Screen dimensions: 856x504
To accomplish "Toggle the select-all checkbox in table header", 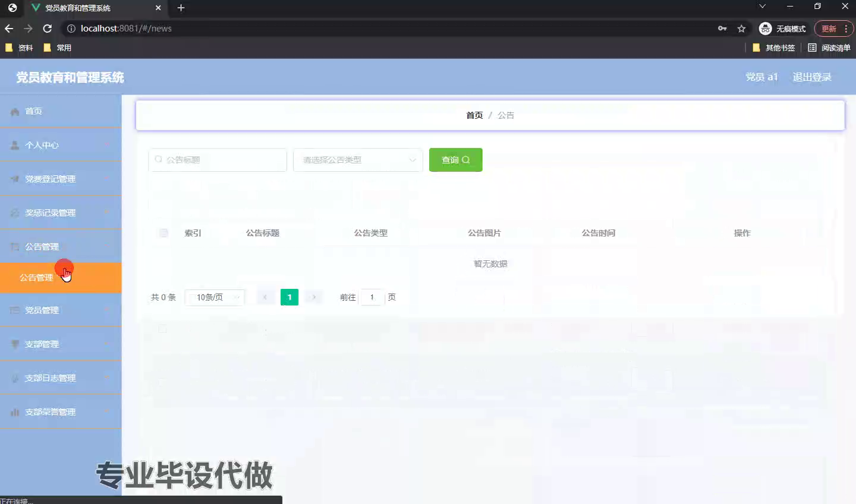I will (x=163, y=233).
